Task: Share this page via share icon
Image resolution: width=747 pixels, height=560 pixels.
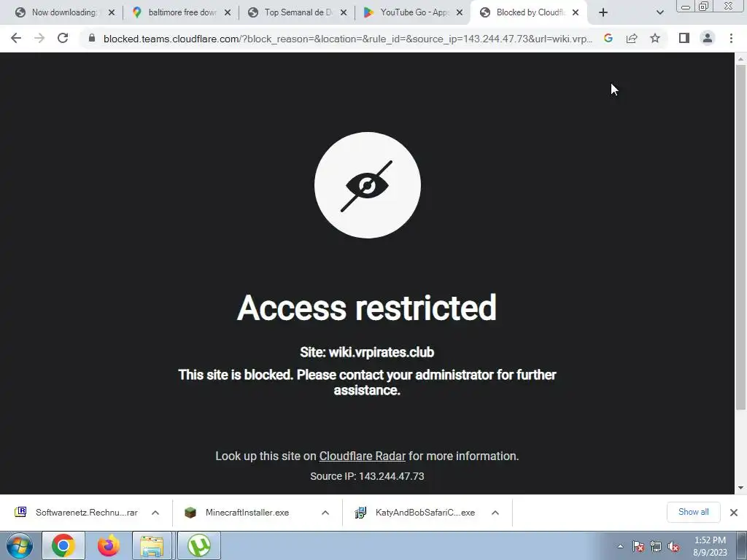Action: tap(632, 38)
